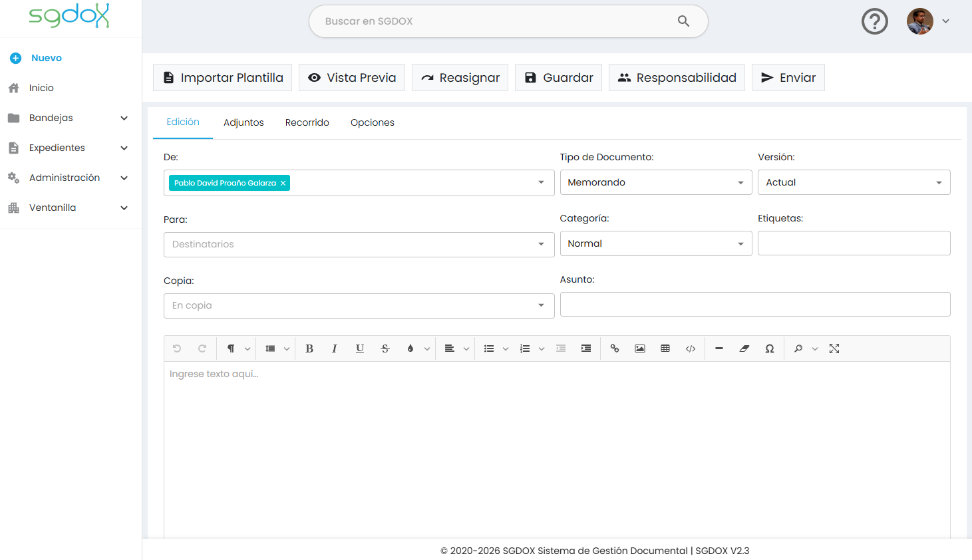
Task: Send document with Enviar button
Action: [788, 78]
